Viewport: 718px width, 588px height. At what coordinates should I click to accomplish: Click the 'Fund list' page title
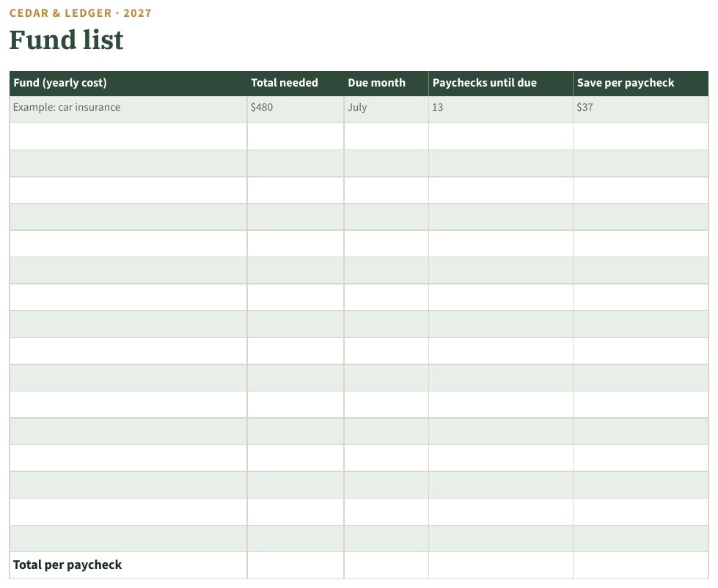(67, 40)
